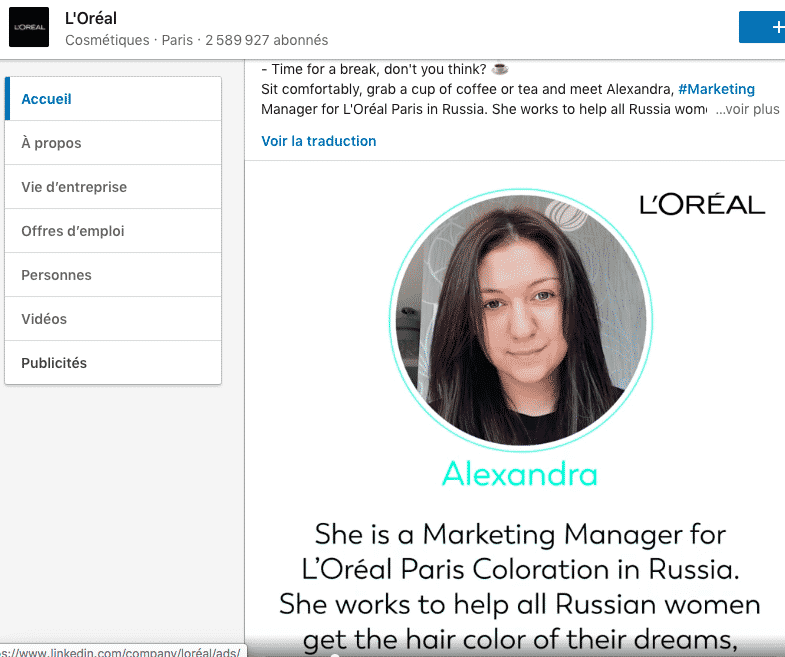Go to Vie d'entreprise section
The width and height of the screenshot is (785, 657).
point(113,187)
